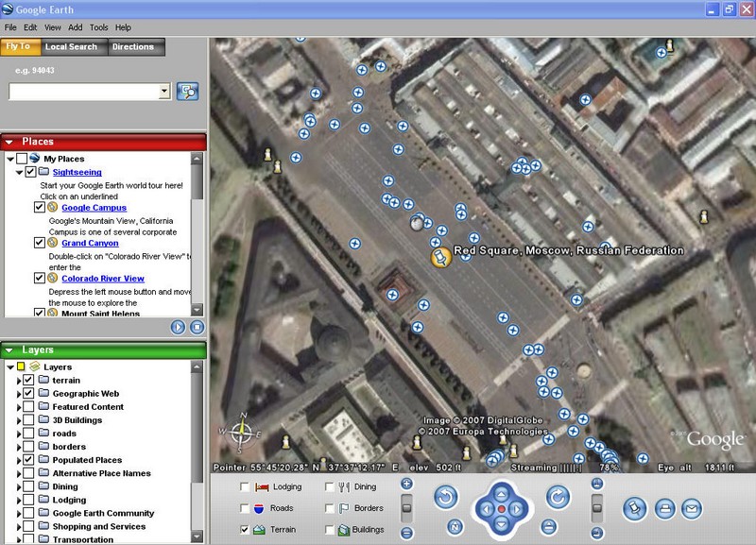The height and width of the screenshot is (545, 756).
Task: Open the Google Campus link
Action: point(94,208)
